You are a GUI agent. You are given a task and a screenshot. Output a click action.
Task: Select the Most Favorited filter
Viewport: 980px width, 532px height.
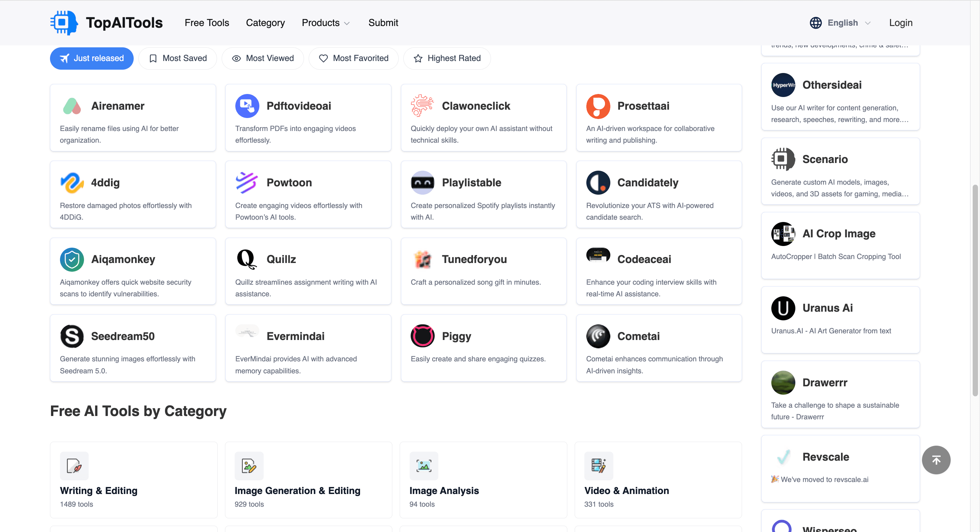point(353,59)
